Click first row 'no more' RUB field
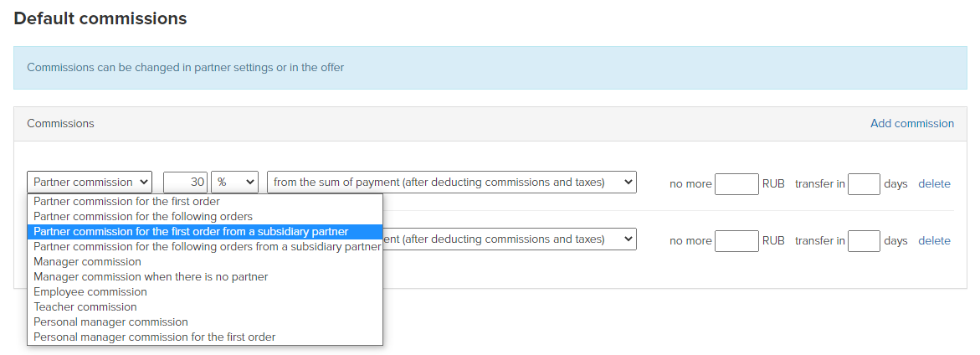This screenshot has width=980, height=355. coord(736,184)
